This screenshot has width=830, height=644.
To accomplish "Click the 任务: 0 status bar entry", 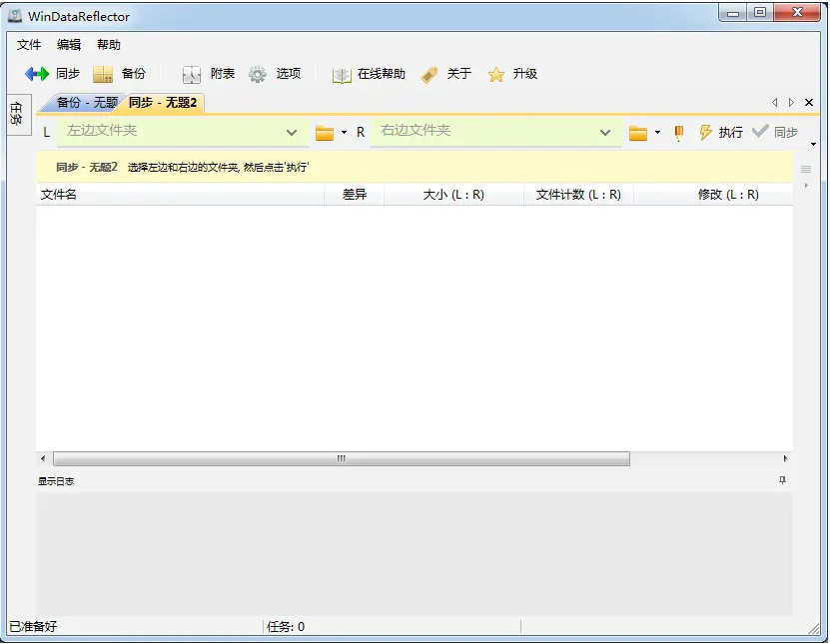I will 286,627.
